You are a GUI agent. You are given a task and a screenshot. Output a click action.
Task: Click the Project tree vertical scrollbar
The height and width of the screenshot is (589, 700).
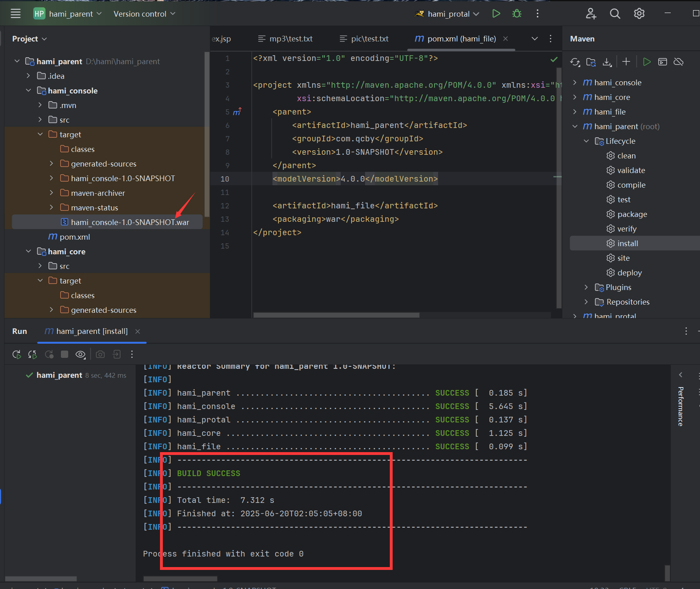[207, 135]
